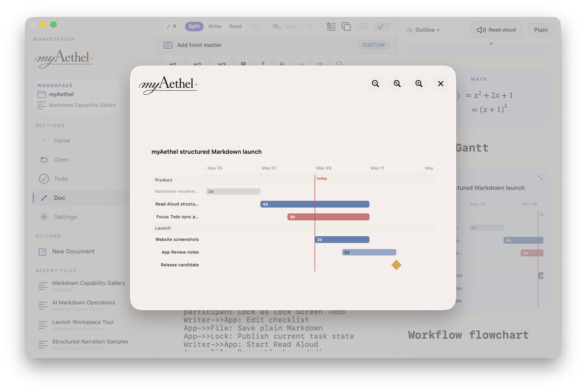
Task: Zoom in on the Gantt diagram
Action: [x=419, y=83]
